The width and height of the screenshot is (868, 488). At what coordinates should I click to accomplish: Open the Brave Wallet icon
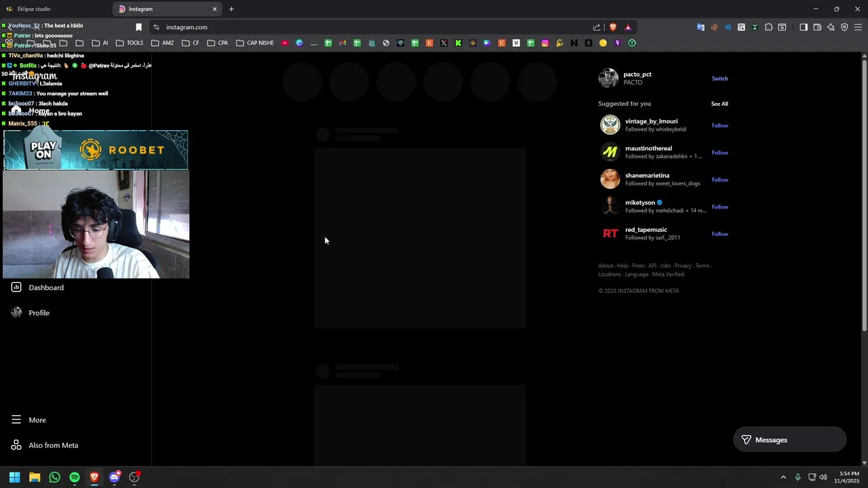click(x=817, y=27)
